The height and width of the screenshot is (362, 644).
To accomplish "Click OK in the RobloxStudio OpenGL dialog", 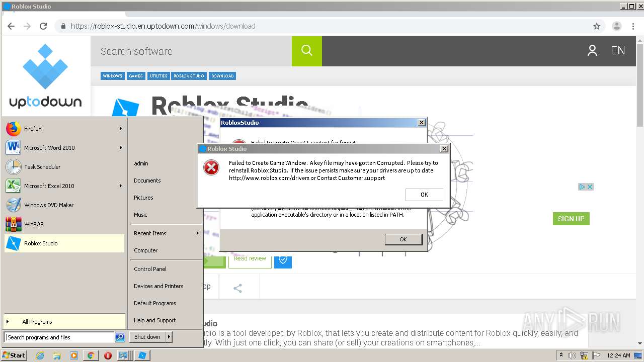I will 403,239.
